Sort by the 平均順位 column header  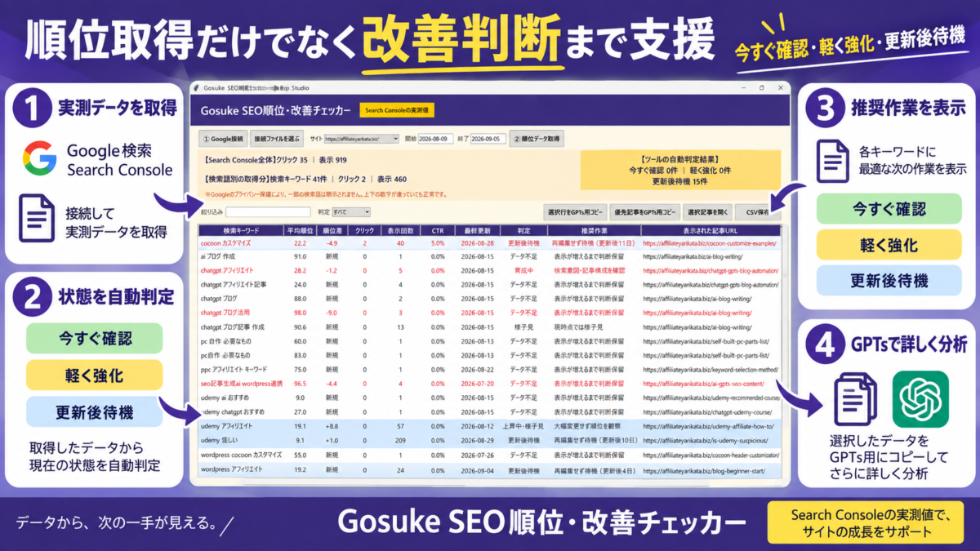(x=300, y=231)
